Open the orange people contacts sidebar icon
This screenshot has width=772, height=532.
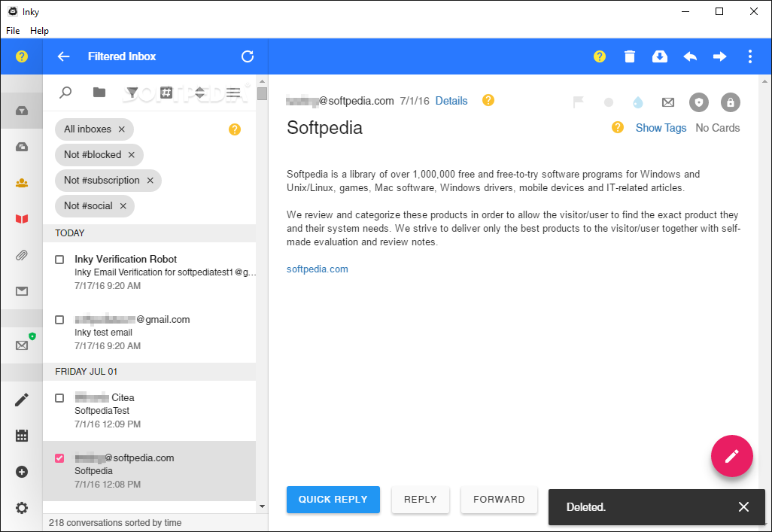click(22, 183)
